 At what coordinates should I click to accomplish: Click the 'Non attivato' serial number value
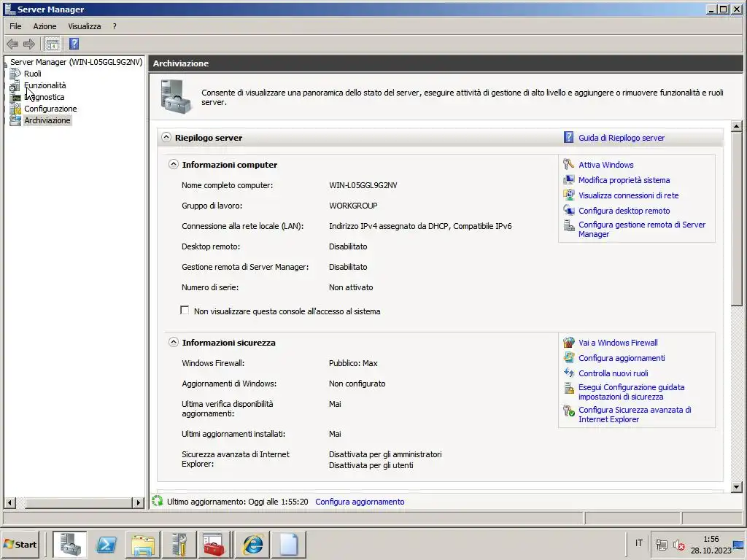351,287
